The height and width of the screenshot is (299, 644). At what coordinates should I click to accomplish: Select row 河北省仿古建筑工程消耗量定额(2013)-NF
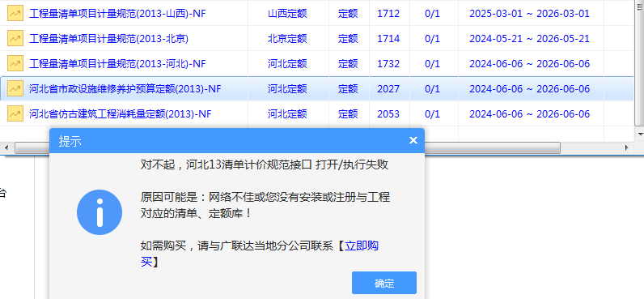316,114
